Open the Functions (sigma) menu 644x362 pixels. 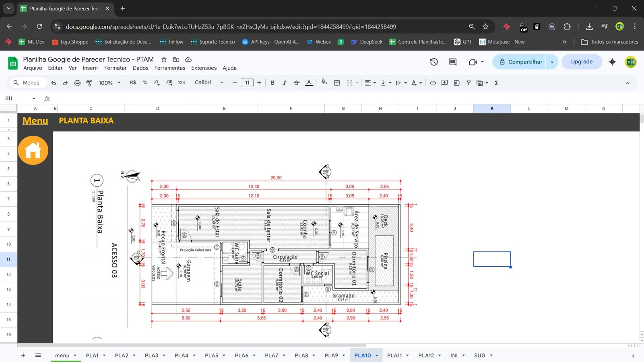point(496,83)
